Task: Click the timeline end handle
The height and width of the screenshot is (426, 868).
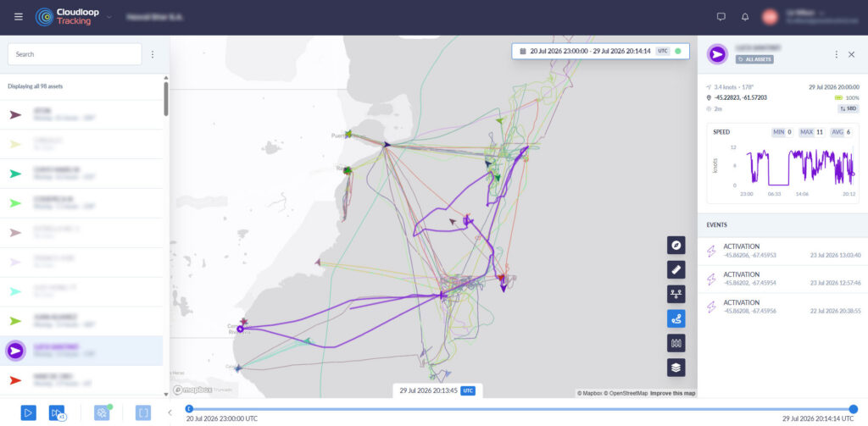Action: coord(854,409)
